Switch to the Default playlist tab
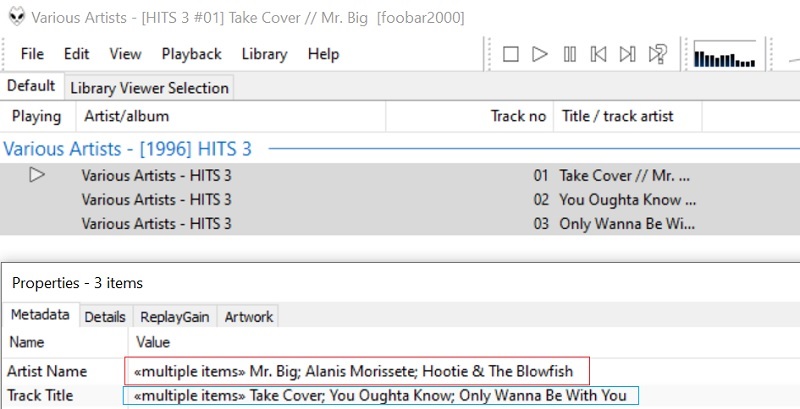Screen dimensions: 800x409 pyautogui.click(x=31, y=86)
